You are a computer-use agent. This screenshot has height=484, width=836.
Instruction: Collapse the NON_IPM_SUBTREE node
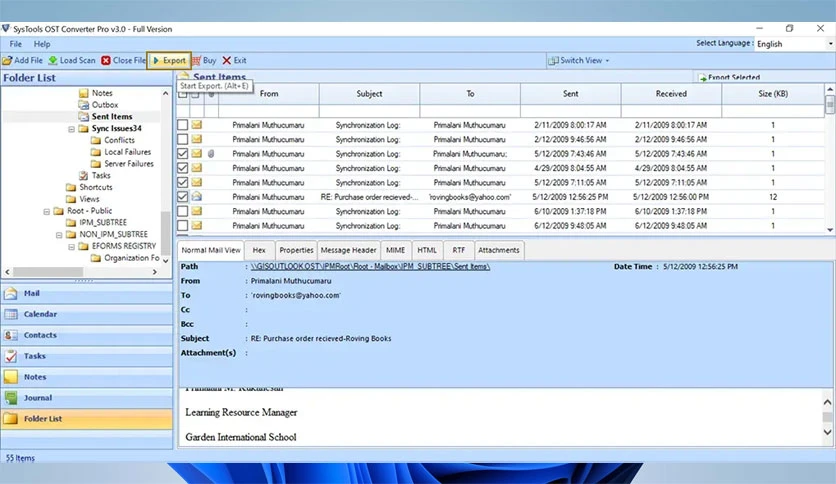[59, 235]
